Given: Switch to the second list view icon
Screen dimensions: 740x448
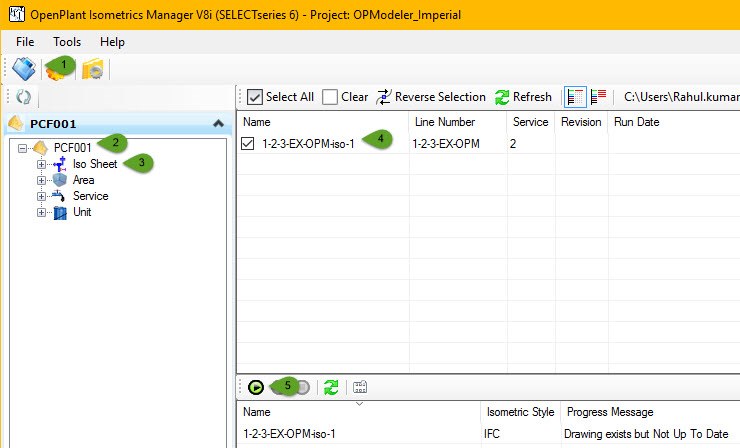Looking at the screenshot, I should pos(598,97).
